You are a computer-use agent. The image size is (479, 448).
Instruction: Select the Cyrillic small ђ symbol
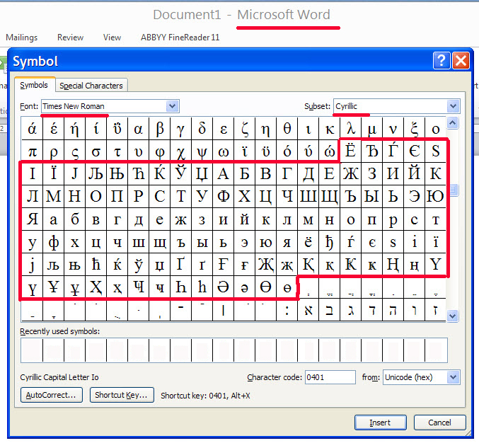[329, 242]
